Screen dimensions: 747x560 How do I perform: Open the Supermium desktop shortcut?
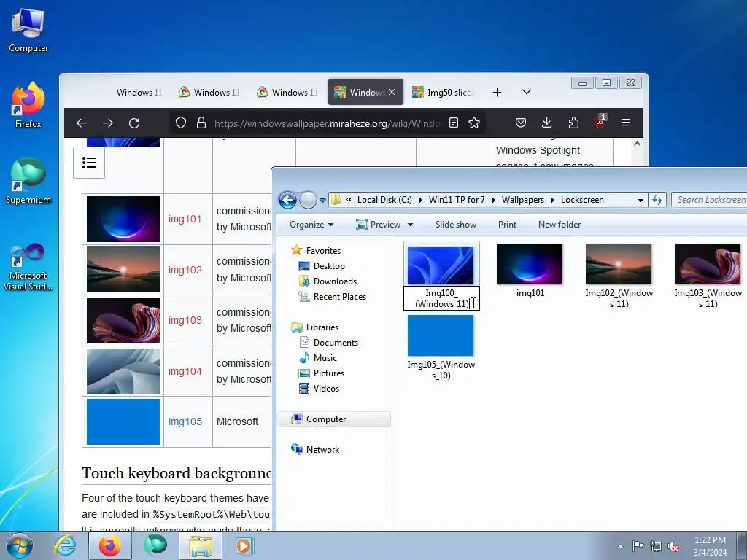point(28,181)
